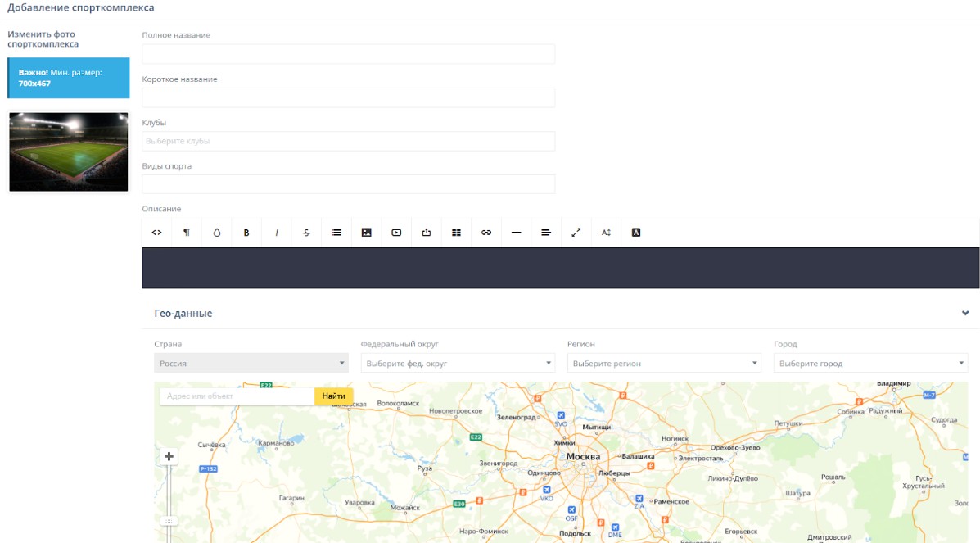Click the Изменить фото спорткомплекса label
This screenshot has width=980, height=543.
tap(43, 38)
